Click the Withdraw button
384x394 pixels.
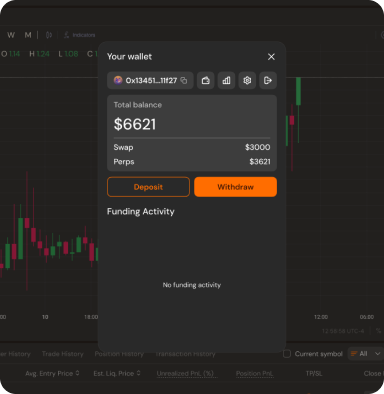coord(235,187)
